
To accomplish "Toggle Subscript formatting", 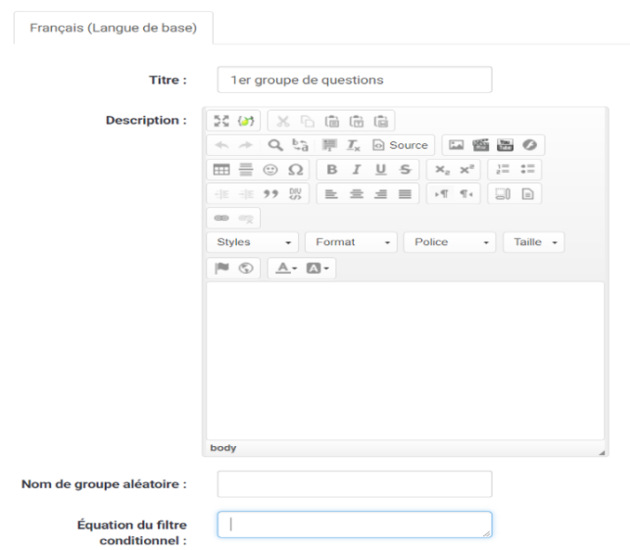I will 442,170.
